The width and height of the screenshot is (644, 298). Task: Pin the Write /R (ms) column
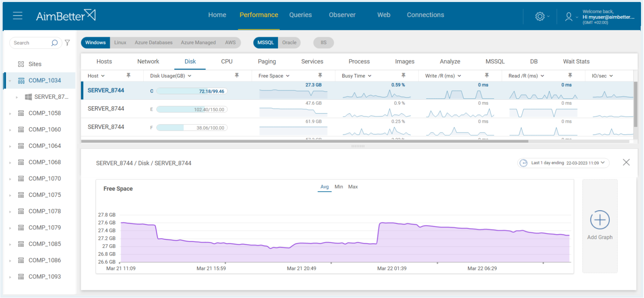487,75
